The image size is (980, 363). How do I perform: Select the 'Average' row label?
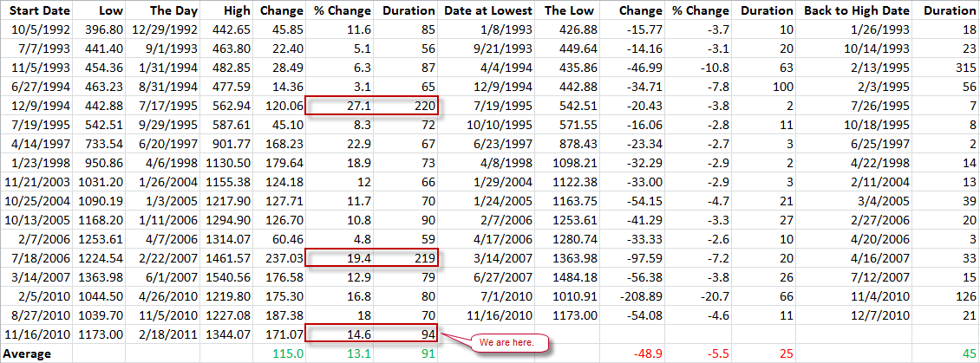pos(28,353)
